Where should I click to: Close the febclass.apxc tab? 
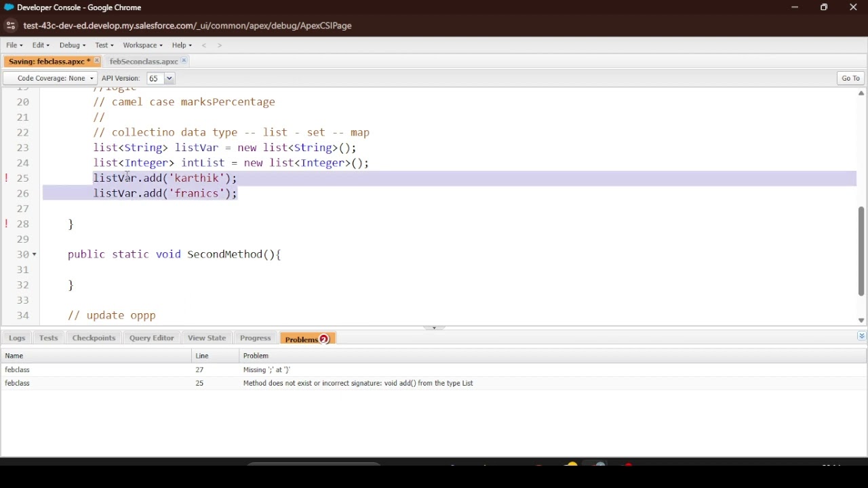[97, 61]
